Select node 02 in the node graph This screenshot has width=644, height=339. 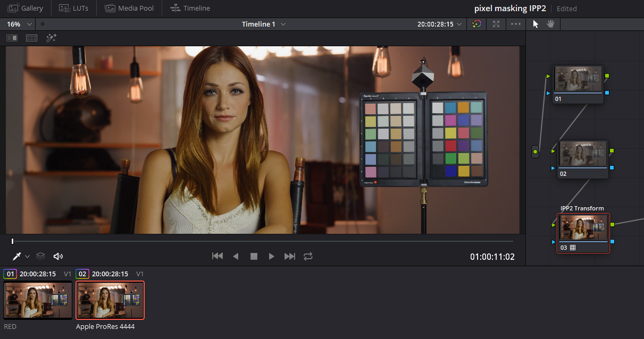tap(583, 159)
